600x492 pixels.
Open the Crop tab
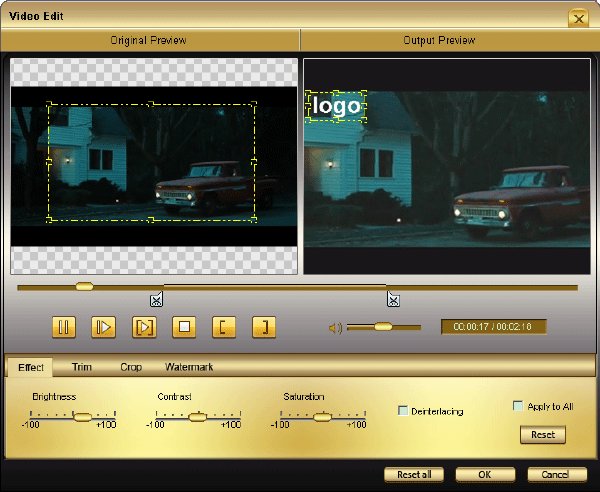(x=131, y=367)
